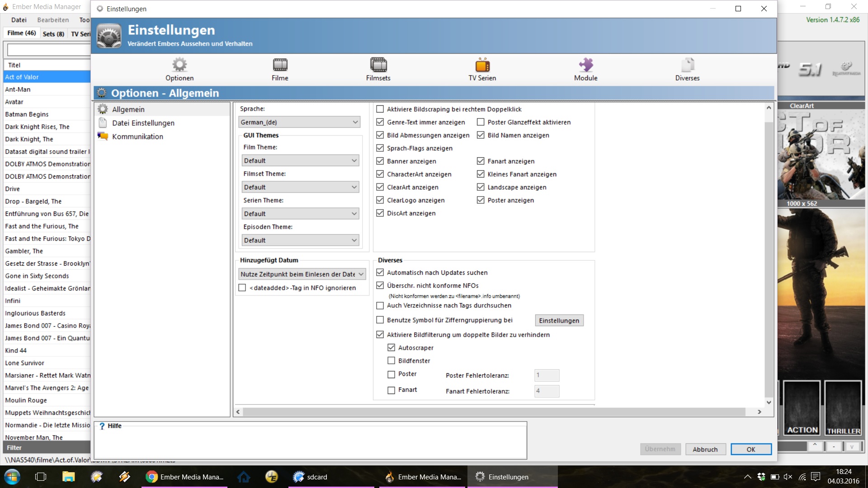Click the Filter bar in main window
Screen dimensions: 868x488
click(x=47, y=448)
